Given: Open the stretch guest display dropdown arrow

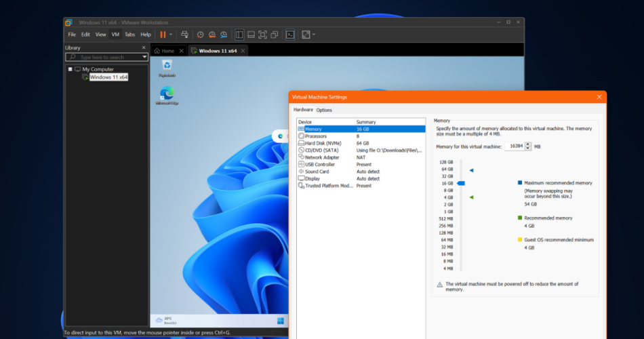Looking at the screenshot, I should click(314, 34).
